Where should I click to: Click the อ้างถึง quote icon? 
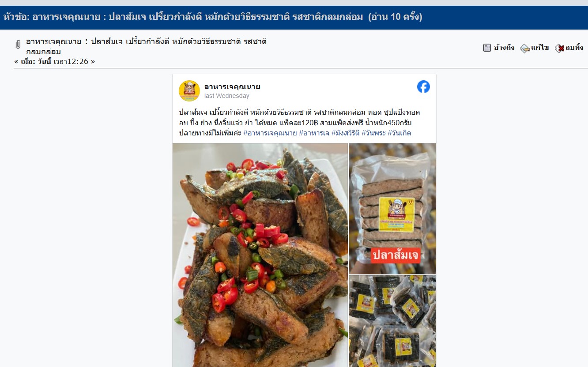487,48
